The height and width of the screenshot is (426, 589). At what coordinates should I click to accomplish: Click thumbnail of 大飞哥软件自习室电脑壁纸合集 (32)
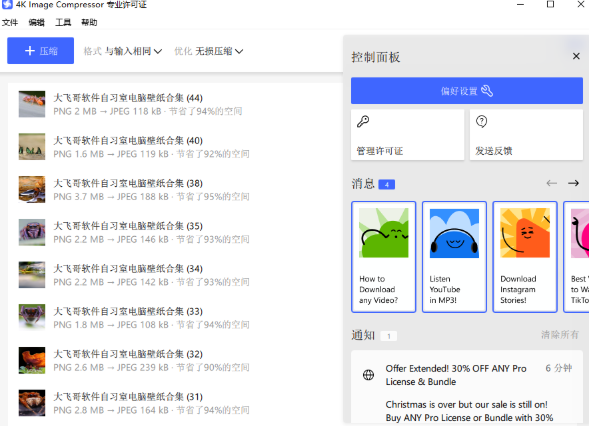(x=32, y=360)
